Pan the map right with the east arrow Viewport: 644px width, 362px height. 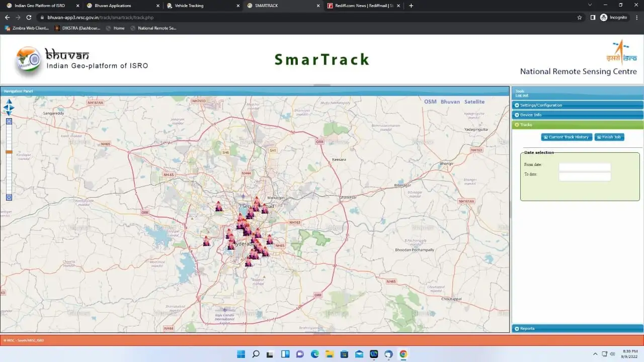coord(13,107)
